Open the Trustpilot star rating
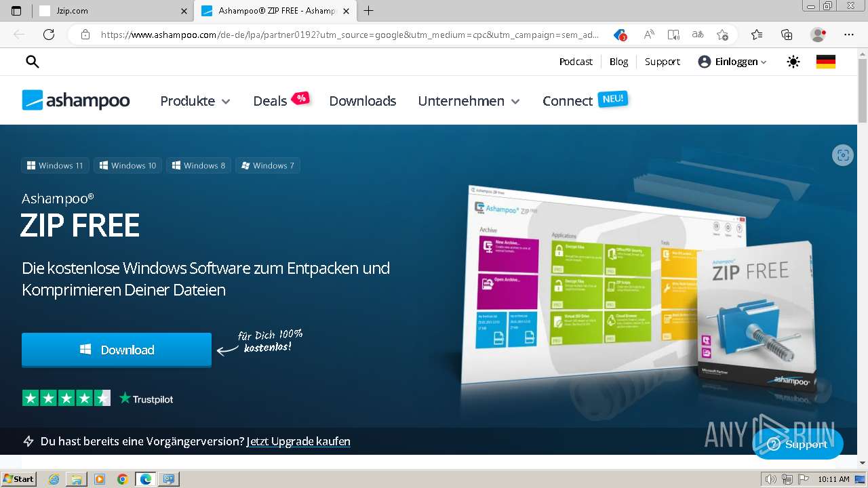Image resolution: width=868 pixels, height=488 pixels. coord(98,399)
